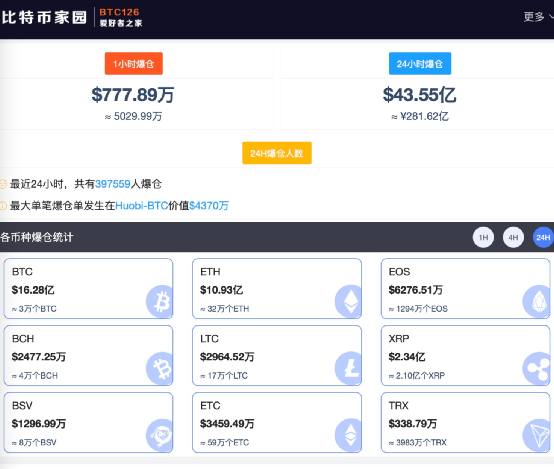Click the XRP $2.34亿 amount
The height and width of the screenshot is (469, 554).
click(407, 357)
